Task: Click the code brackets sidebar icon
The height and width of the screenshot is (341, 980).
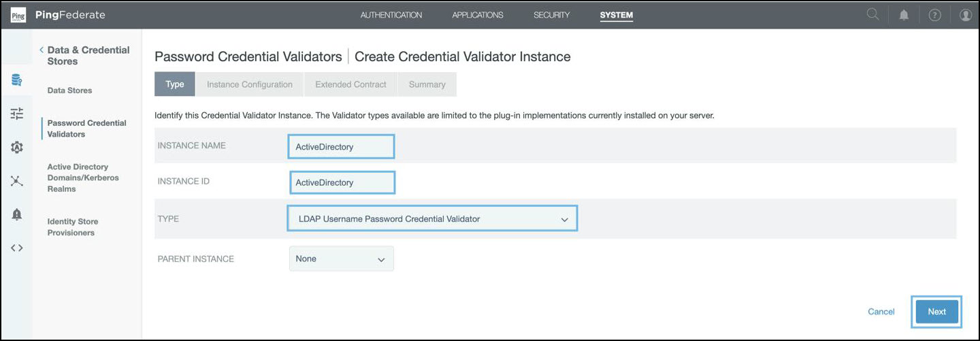Action: [17, 248]
